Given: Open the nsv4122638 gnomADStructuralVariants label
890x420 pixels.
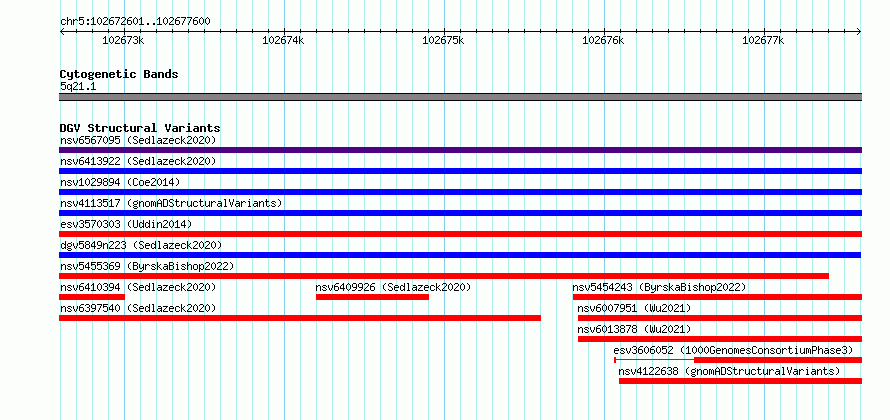Looking at the screenshot, I should (729, 371).
